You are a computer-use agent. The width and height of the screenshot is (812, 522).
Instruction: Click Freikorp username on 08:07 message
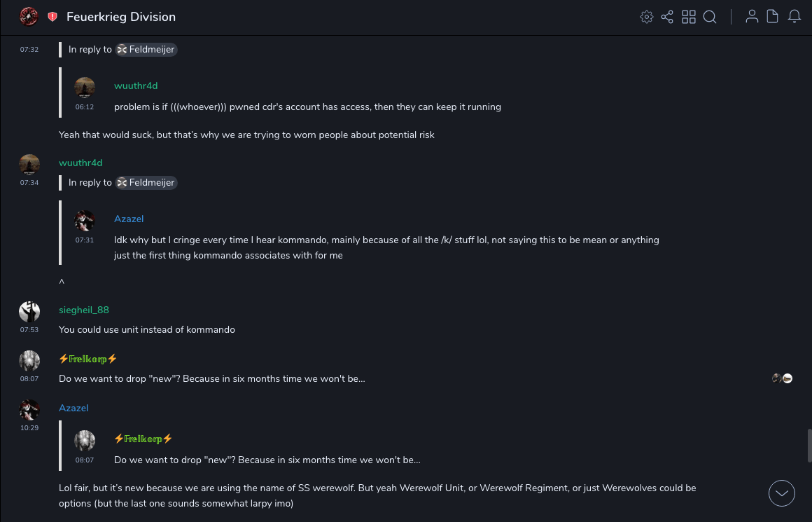click(x=88, y=359)
